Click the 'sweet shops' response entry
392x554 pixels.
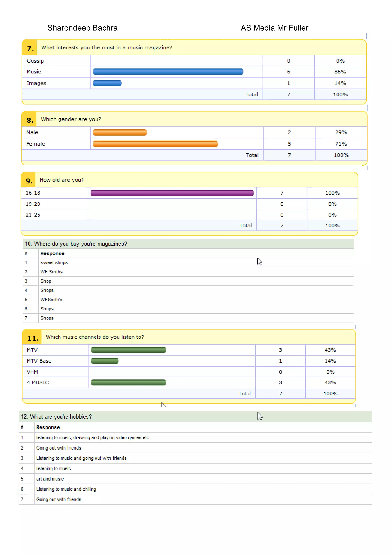(x=54, y=263)
